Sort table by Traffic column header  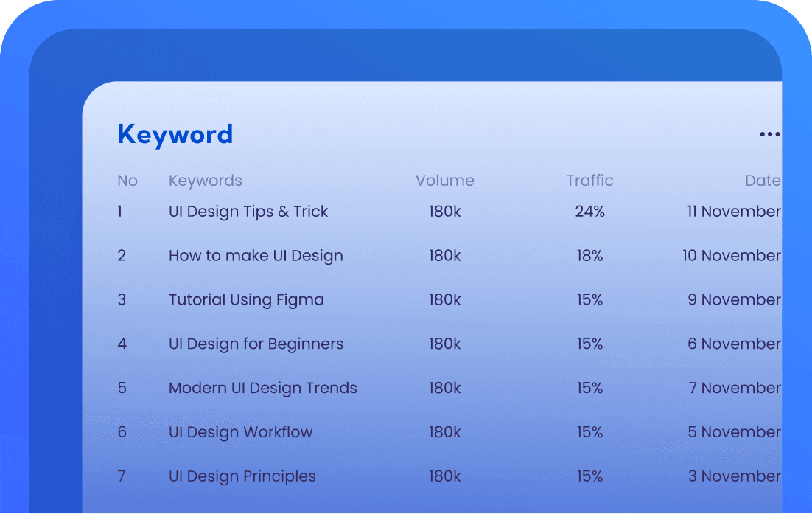[589, 181]
